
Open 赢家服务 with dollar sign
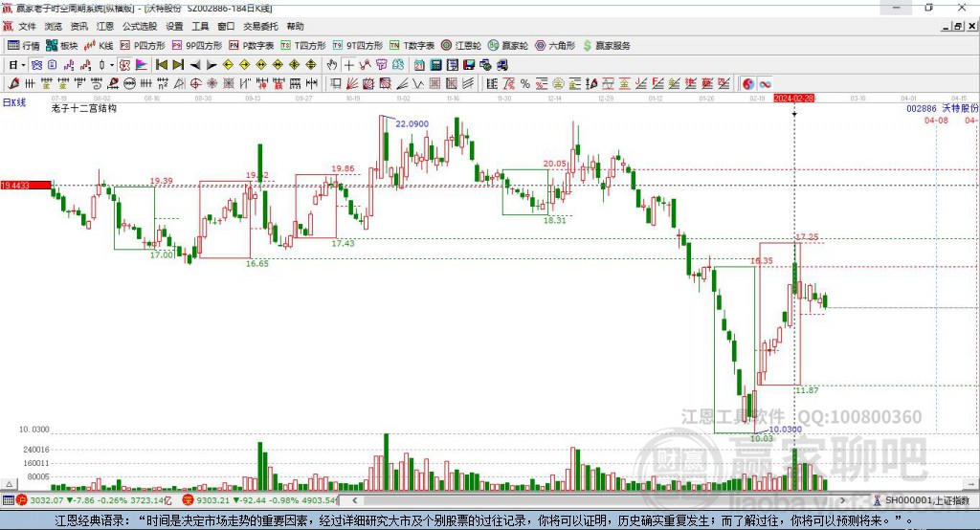tap(606, 46)
